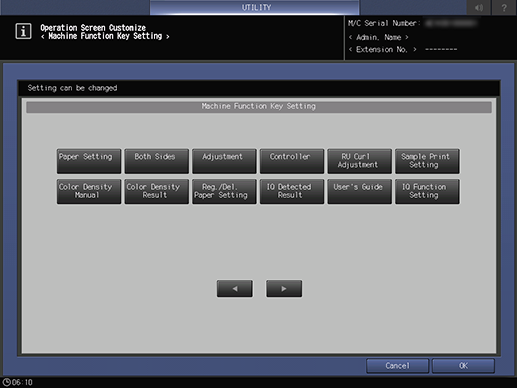The width and height of the screenshot is (517, 388).
Task: Select the Paper Setting key
Action: (x=89, y=161)
